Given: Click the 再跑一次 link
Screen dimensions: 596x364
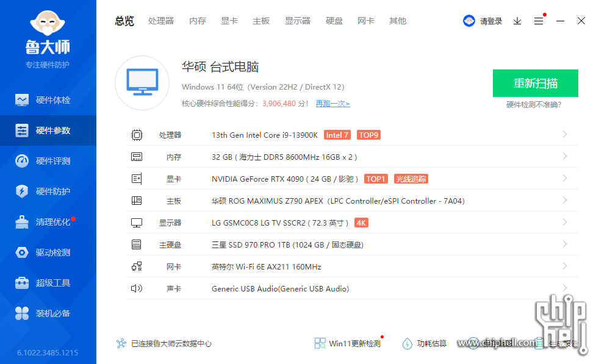Looking at the screenshot, I should (x=332, y=104).
